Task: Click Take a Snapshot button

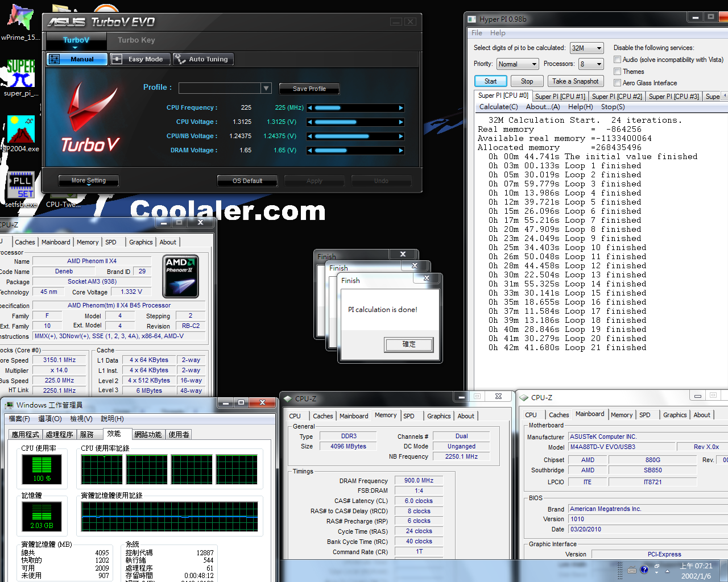Action: point(575,81)
